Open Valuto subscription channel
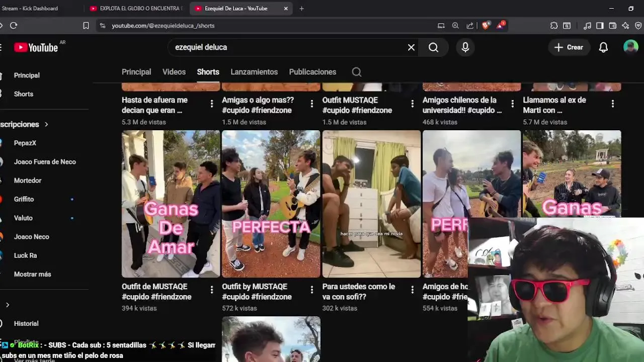 [23, 218]
